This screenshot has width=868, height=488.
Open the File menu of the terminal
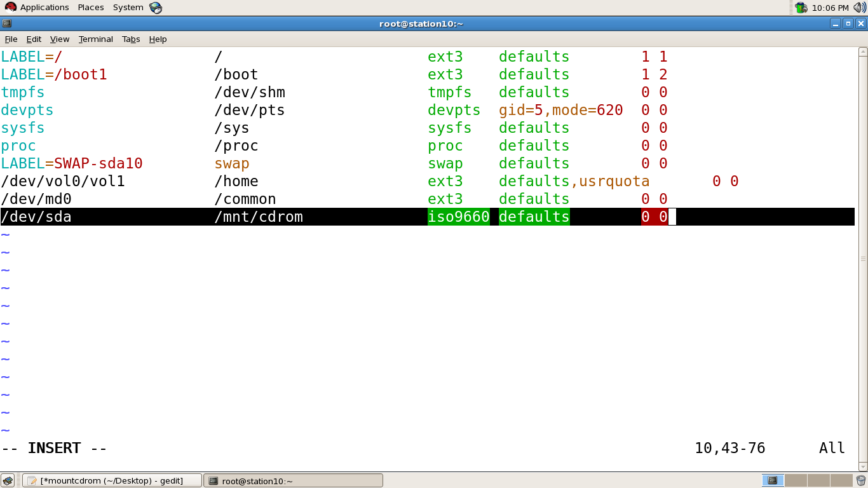click(11, 39)
